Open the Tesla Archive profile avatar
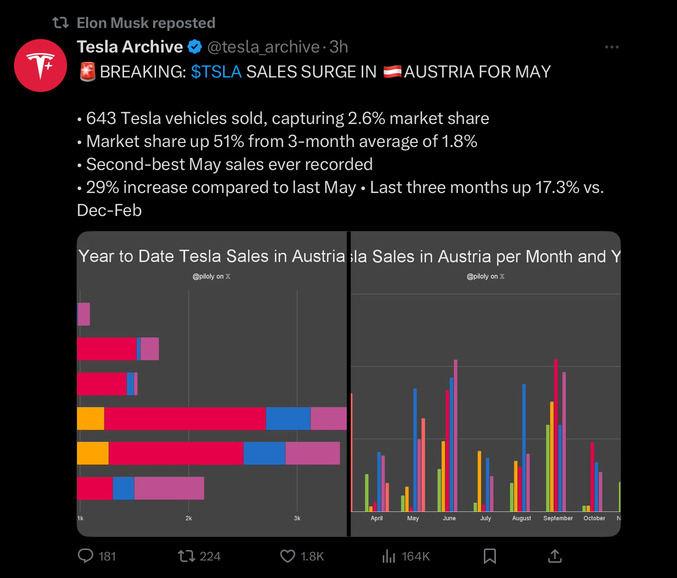Screen dimensions: 677x578 coord(40,66)
